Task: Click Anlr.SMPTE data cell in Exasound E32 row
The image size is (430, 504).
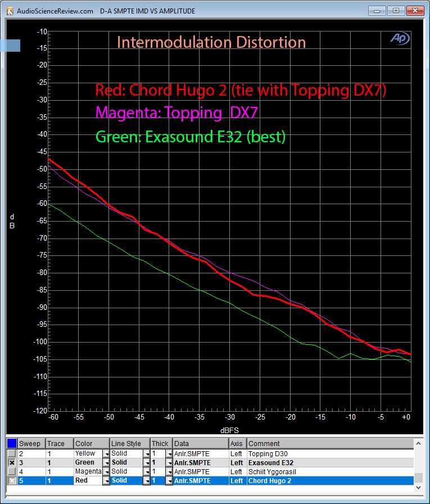Action: (201, 462)
